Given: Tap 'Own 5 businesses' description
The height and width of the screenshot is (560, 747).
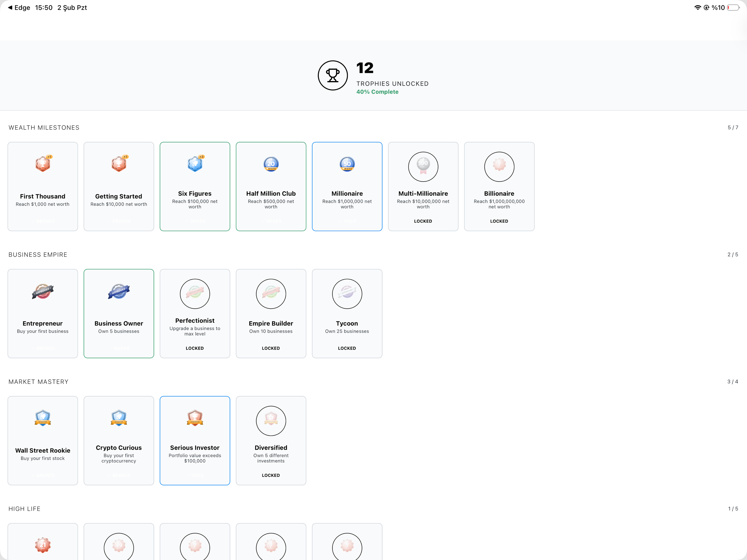Looking at the screenshot, I should (x=119, y=331).
